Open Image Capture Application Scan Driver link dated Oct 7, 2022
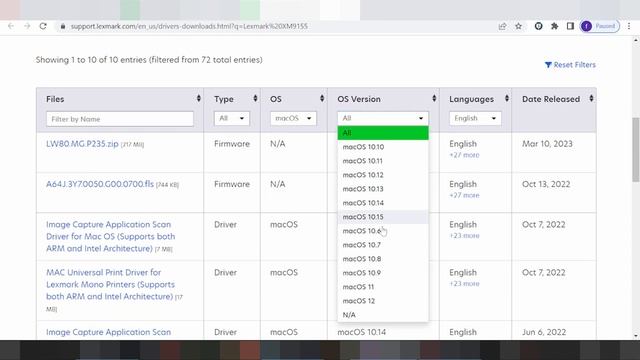 (x=111, y=236)
